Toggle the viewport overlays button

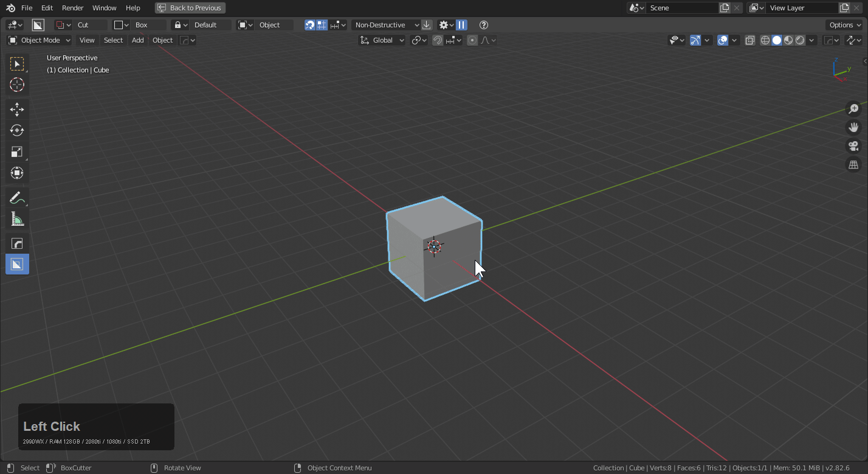coord(723,40)
